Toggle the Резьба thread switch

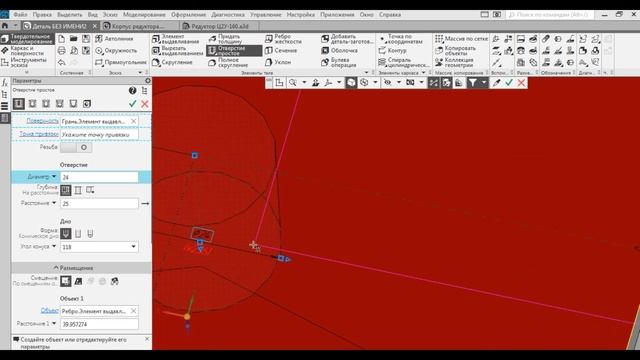(76, 147)
